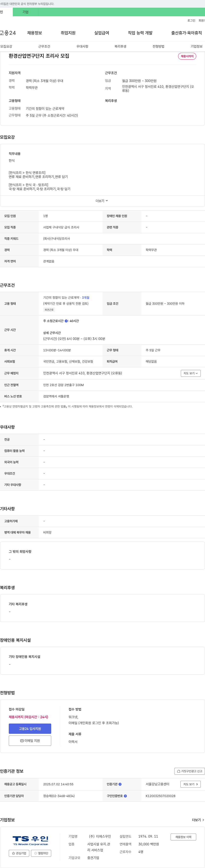Jump to 모집요강 section tab
The height and width of the screenshot is (868, 205).
[x=6, y=47]
